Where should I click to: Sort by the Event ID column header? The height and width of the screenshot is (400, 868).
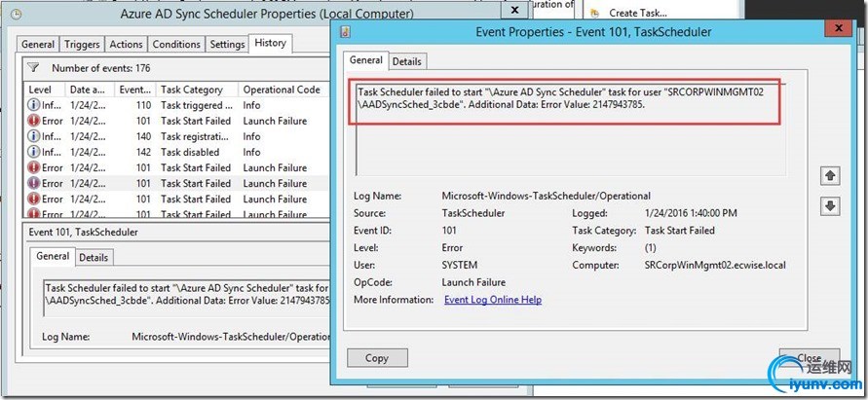click(x=135, y=90)
